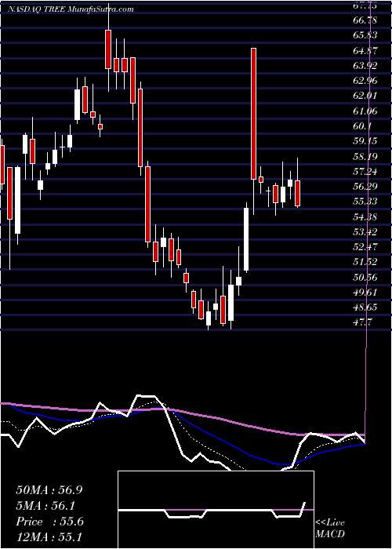Select the 53.42 price axis label
Viewport: 392px width, 549px height.
(365, 232)
